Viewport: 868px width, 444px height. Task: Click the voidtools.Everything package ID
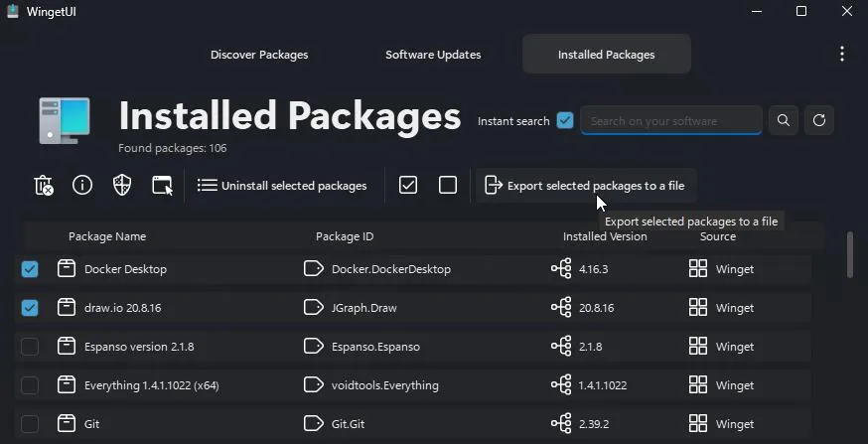385,385
